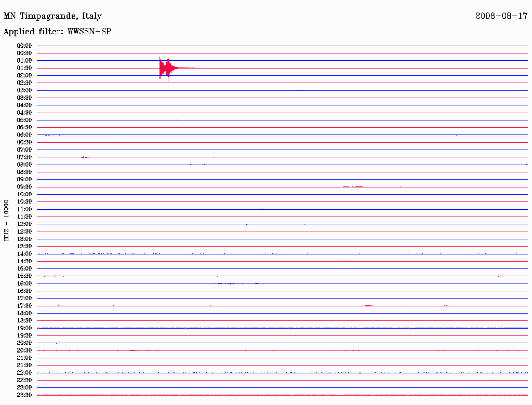The height and width of the screenshot is (405, 532).
Task: Click the '12:00' time label
Action: point(24,224)
